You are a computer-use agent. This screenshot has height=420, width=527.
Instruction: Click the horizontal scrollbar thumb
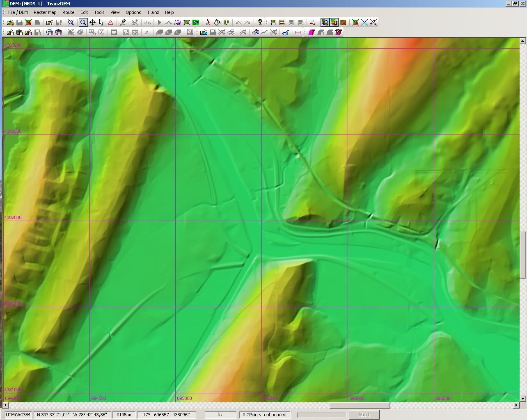coord(360,405)
